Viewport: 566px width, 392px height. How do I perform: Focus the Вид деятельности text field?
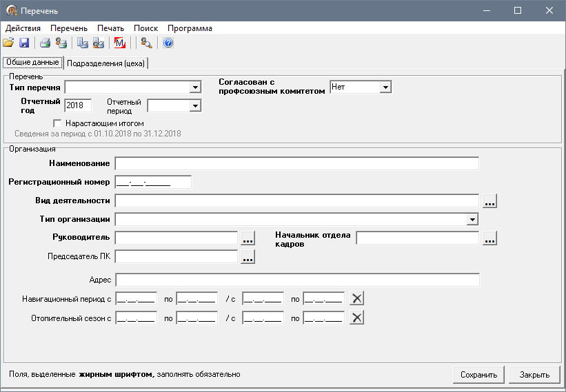coord(296,200)
